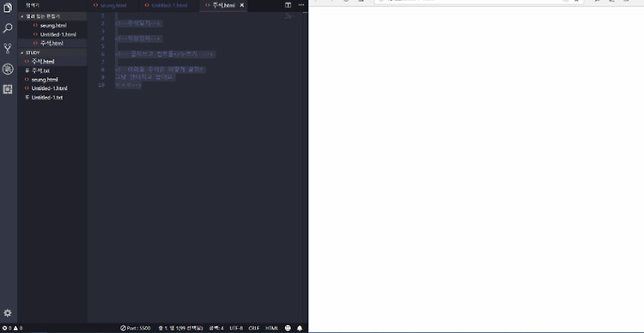Image resolution: width=644 pixels, height=333 pixels.
Task: Select 주석.html in open editors list
Action: [52, 43]
